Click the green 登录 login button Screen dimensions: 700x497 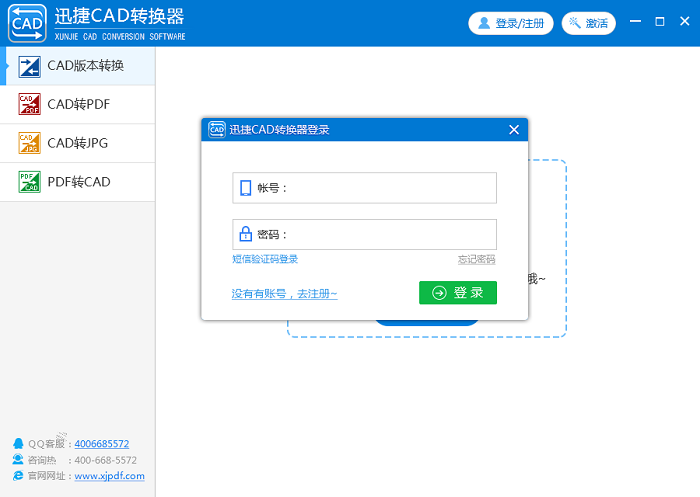pyautogui.click(x=458, y=292)
